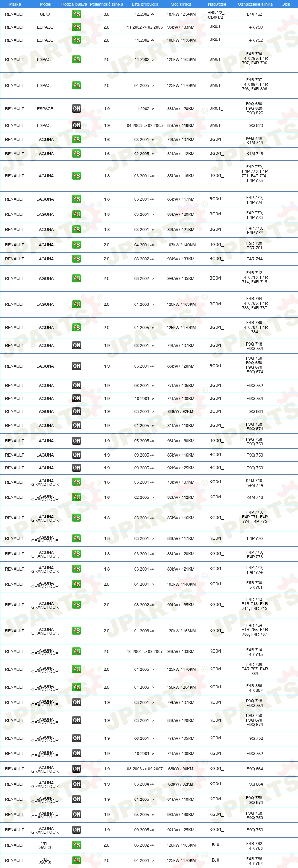The width and height of the screenshot is (298, 868).
Task: Select engine code F4R 792
Action: pyautogui.click(x=255, y=40)
